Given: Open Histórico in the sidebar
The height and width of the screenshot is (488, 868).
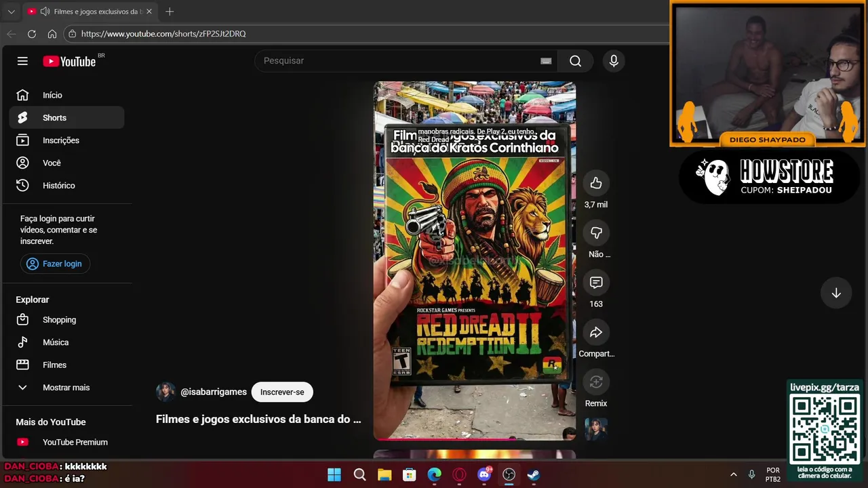Looking at the screenshot, I should [x=66, y=185].
